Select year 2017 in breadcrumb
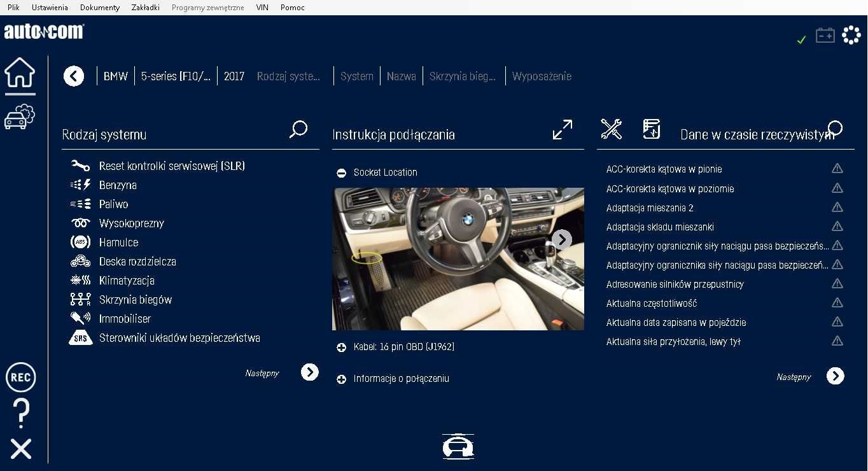Viewport: 868px width, 471px height. pos(234,76)
